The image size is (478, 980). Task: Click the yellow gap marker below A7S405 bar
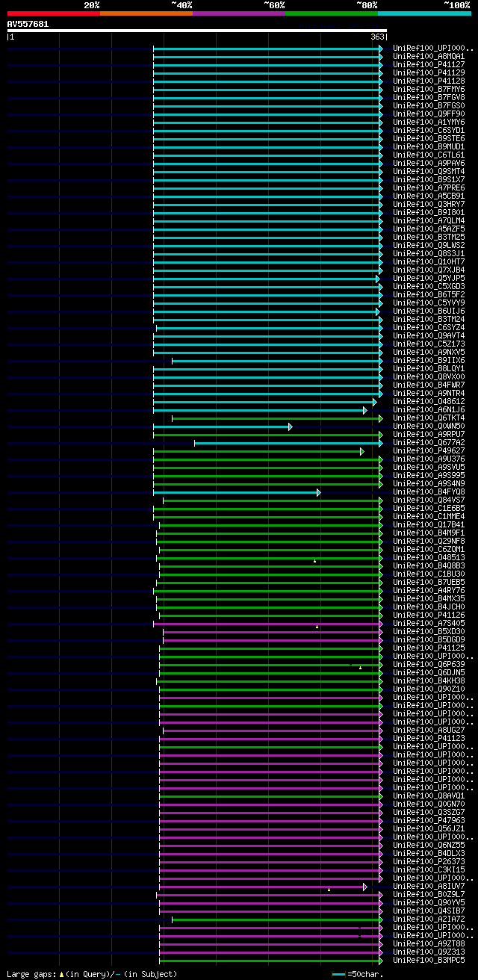click(317, 627)
